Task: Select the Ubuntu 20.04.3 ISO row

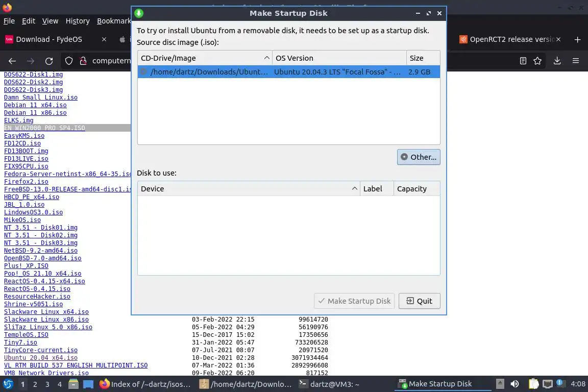Action: [289, 71]
